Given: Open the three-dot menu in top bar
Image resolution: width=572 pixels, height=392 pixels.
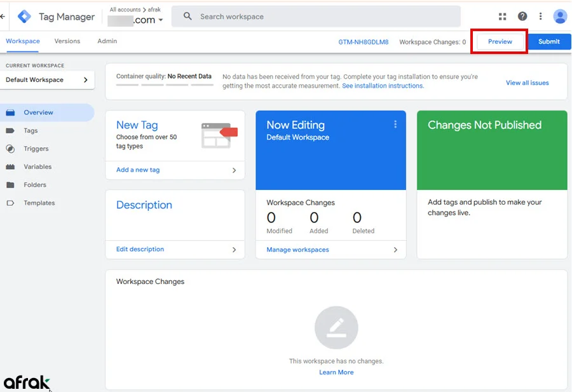Looking at the screenshot, I should point(541,17).
